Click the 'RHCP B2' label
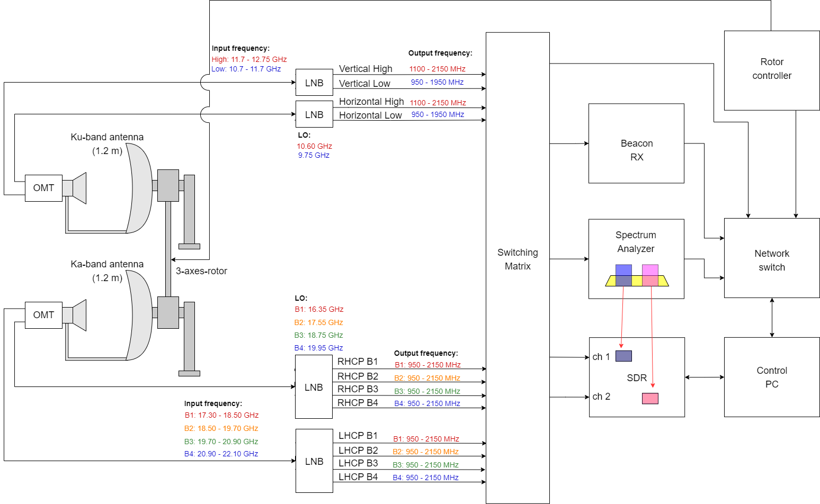820x504 pixels. (358, 376)
